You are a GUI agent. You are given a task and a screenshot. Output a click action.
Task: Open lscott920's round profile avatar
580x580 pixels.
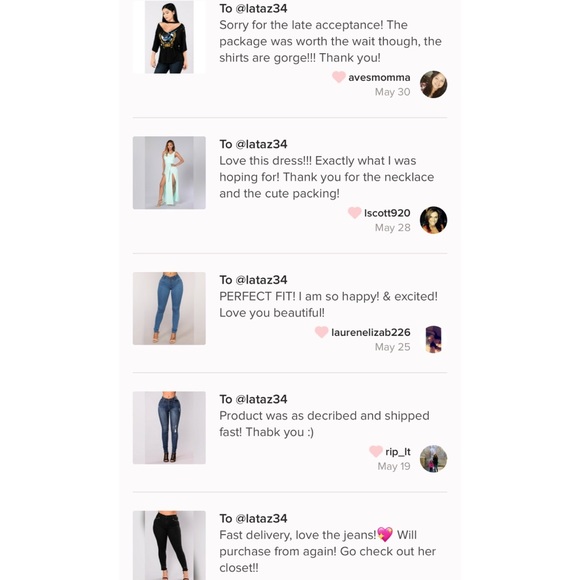(x=433, y=220)
